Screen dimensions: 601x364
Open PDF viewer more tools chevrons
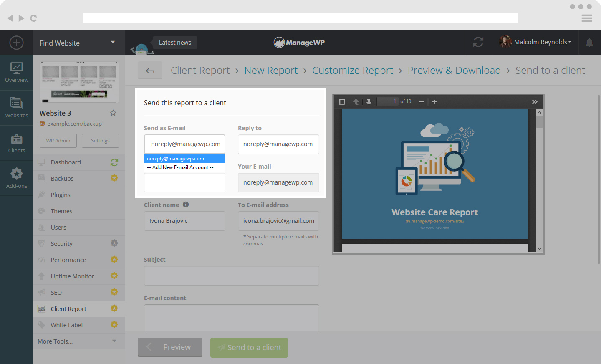coord(535,101)
